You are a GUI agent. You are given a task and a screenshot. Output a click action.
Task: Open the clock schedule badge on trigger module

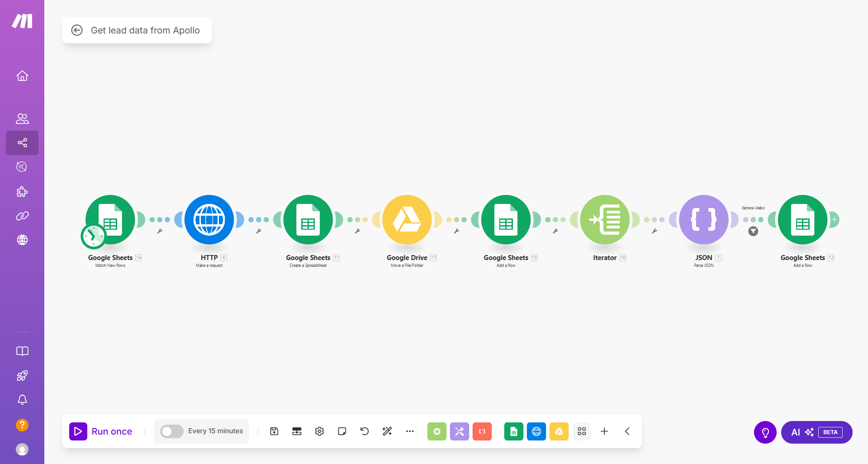pyautogui.click(x=93, y=236)
